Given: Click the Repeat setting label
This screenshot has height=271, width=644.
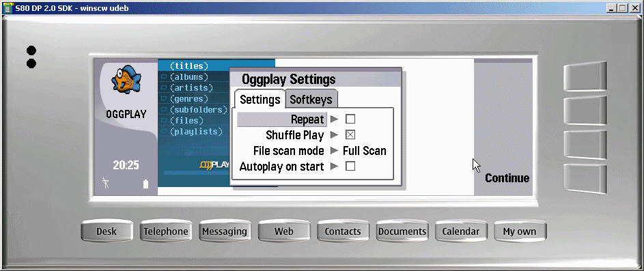Looking at the screenshot, I should tap(307, 119).
